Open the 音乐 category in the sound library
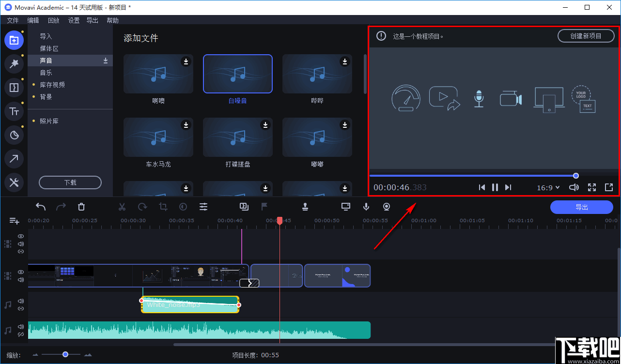The height and width of the screenshot is (364, 621). point(46,72)
